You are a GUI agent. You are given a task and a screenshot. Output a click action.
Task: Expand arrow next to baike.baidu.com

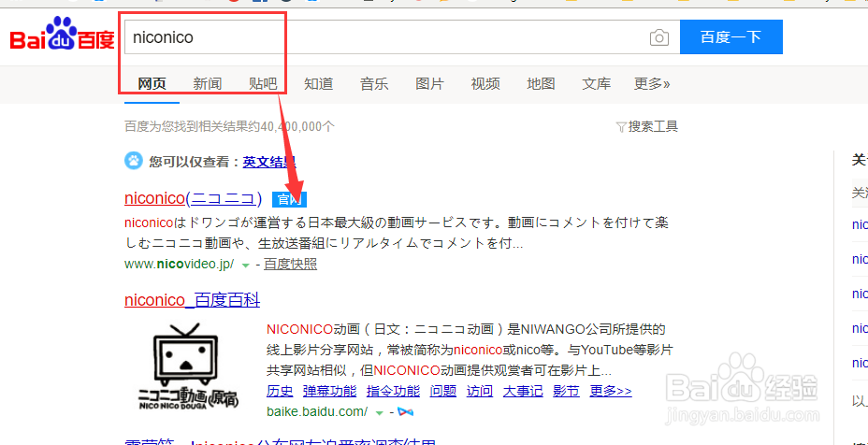(x=379, y=413)
